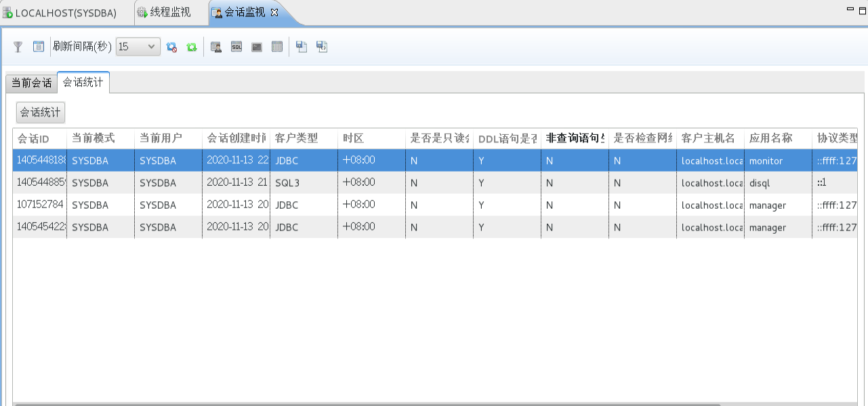Screen dimensions: 868x406
Task: Select the 会话统计 sub-tab
Action: click(x=83, y=82)
